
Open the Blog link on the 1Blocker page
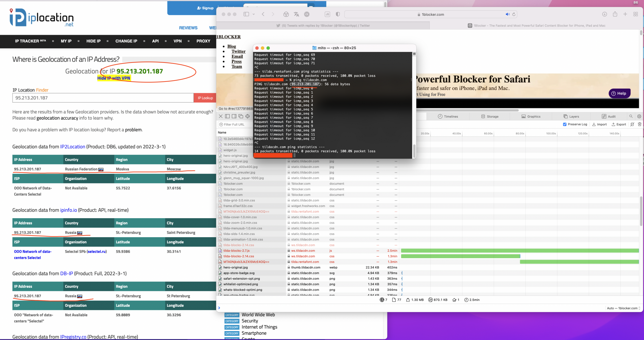click(x=232, y=46)
